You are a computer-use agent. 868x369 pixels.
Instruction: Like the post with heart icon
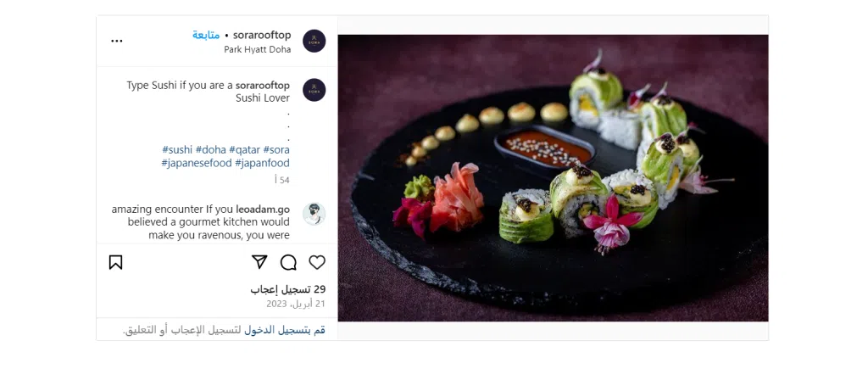317,262
